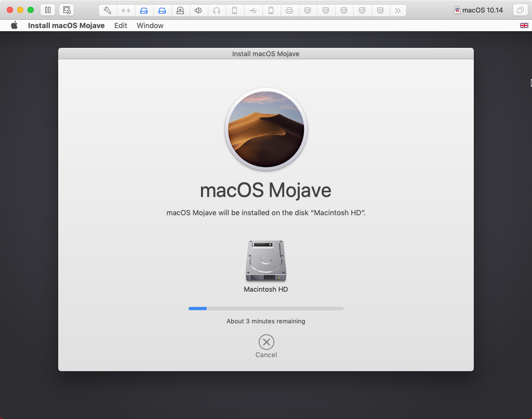Image resolution: width=532 pixels, height=419 pixels.
Task: Click the USB connection toolbar icon
Action: 253,9
